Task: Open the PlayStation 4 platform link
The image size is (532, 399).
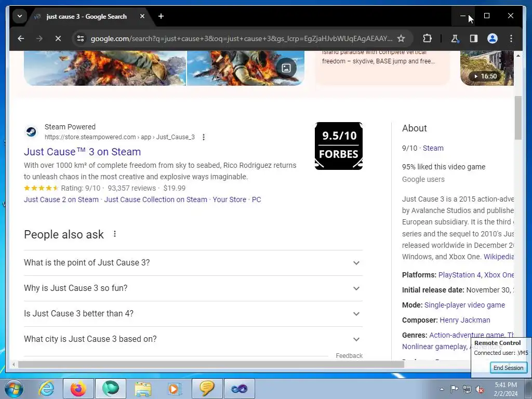Action: click(x=459, y=275)
